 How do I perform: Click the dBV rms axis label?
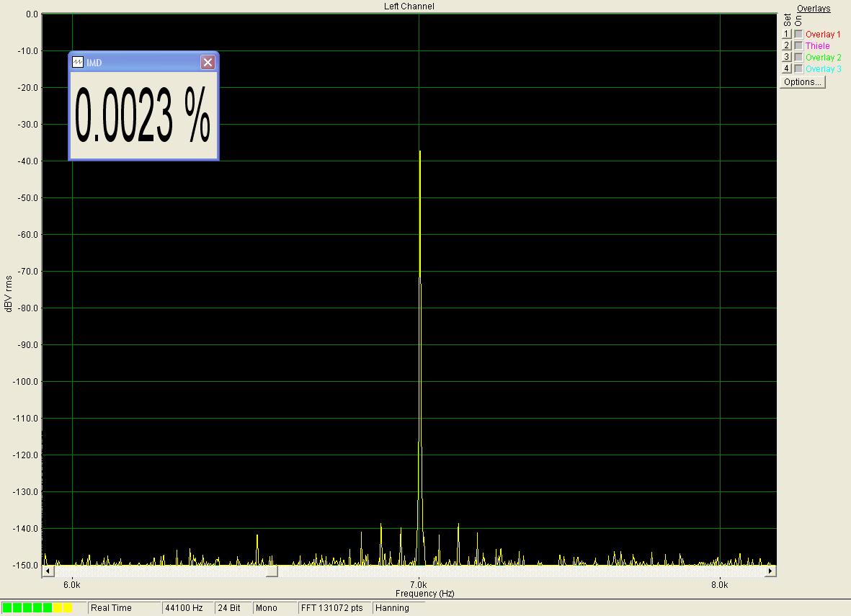click(8, 294)
